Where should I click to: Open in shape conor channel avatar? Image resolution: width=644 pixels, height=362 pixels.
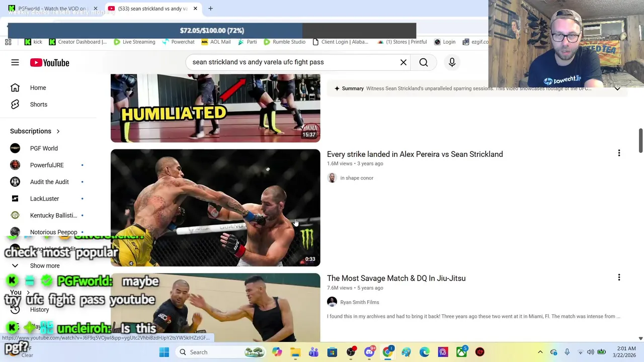(332, 178)
